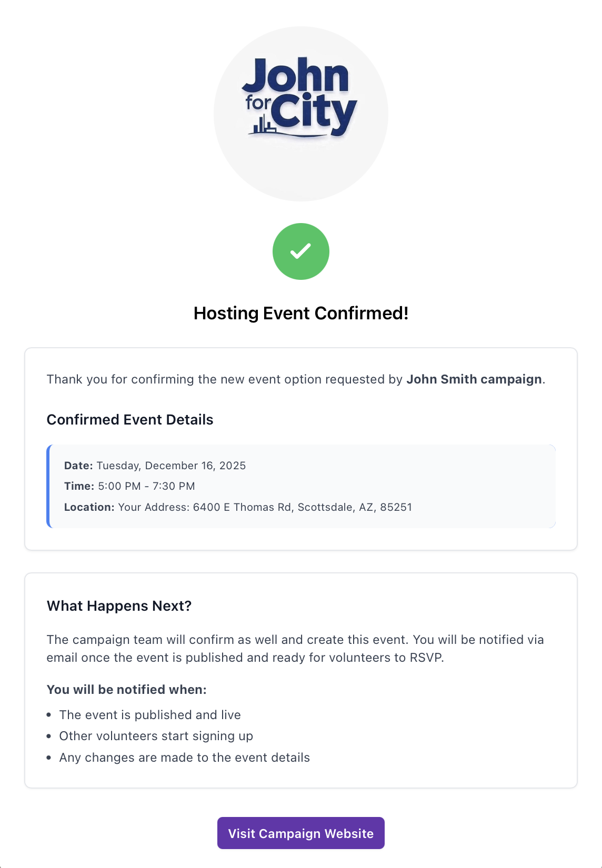
Task: Click the bold John Smith campaign text
Action: [474, 379]
